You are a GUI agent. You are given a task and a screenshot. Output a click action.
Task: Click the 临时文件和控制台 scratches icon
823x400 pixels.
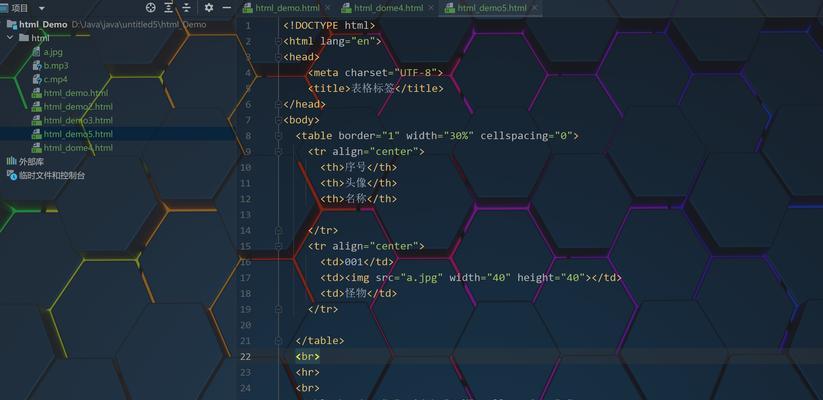(x=11, y=175)
